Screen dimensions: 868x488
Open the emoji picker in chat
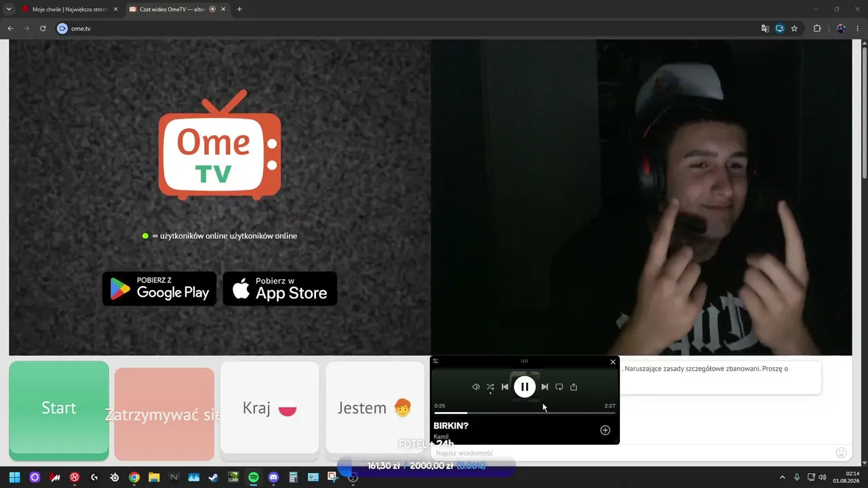pyautogui.click(x=842, y=453)
